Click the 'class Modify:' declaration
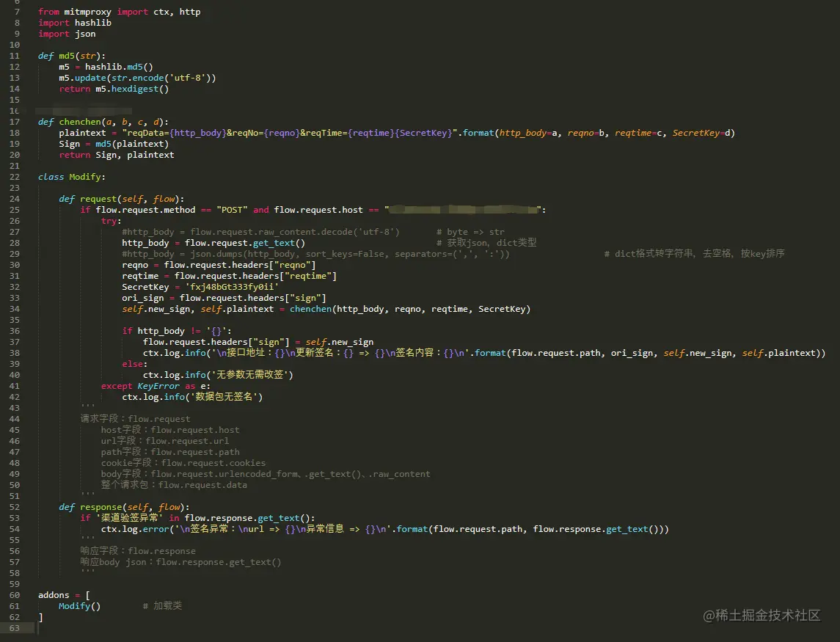The width and height of the screenshot is (840, 642). coord(71,177)
